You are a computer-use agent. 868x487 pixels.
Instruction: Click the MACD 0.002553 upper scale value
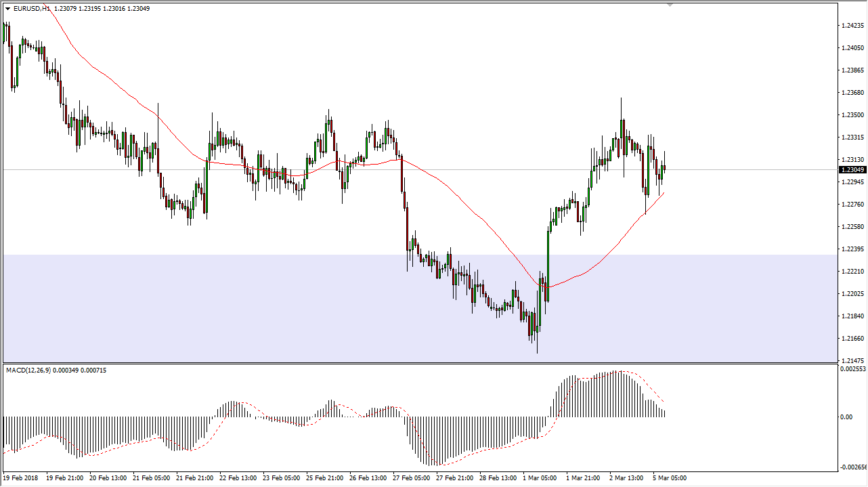[x=853, y=369]
